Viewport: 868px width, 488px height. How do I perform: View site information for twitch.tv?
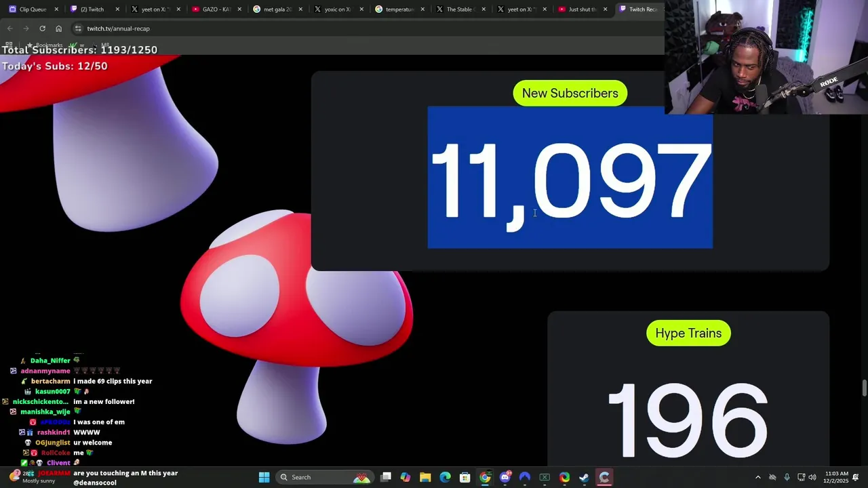(x=78, y=28)
